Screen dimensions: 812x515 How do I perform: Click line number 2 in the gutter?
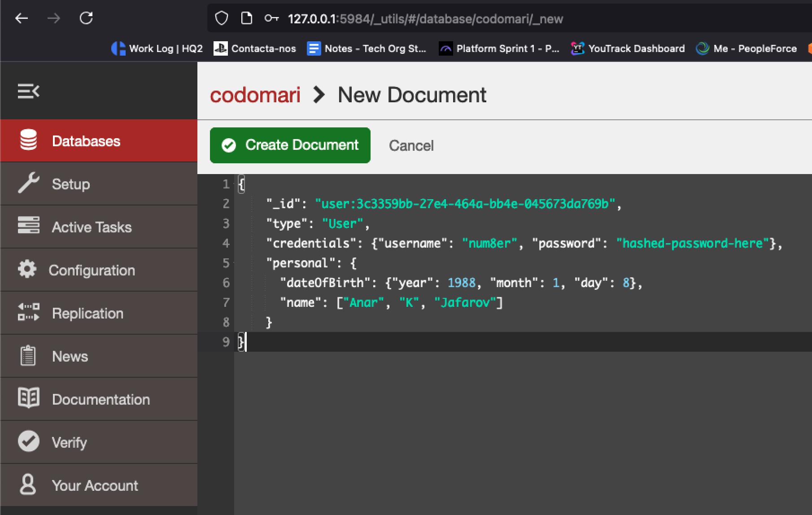click(x=226, y=204)
